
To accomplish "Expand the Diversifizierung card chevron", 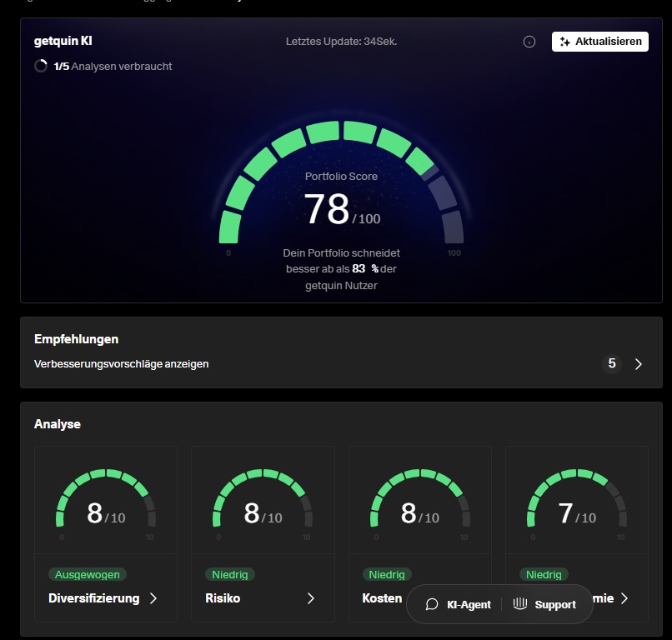I will tap(153, 598).
